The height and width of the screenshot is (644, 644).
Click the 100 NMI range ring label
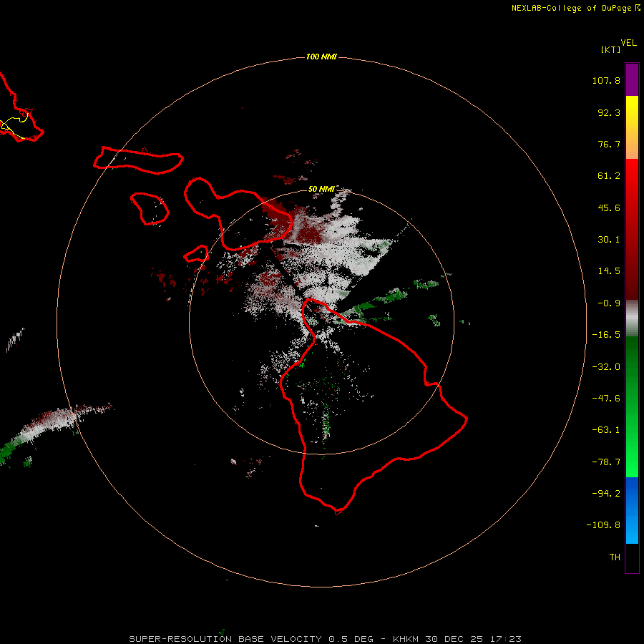321,57
